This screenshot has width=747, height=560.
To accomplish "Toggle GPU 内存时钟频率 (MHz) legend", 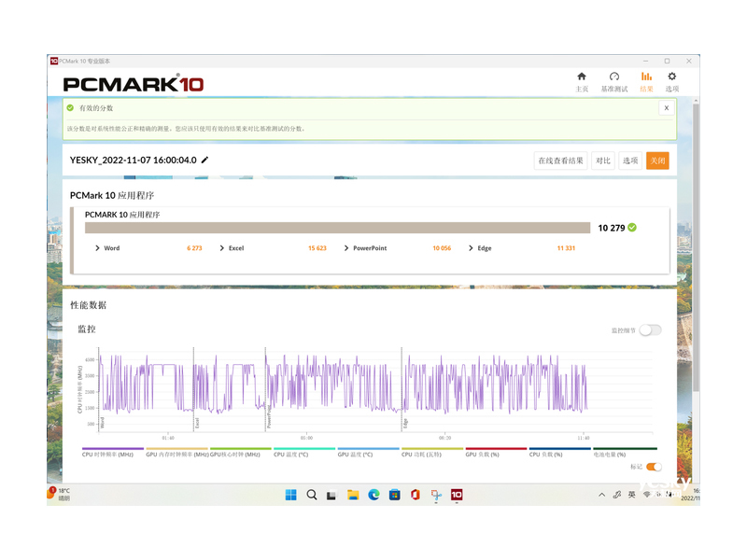I will pyautogui.click(x=176, y=453).
